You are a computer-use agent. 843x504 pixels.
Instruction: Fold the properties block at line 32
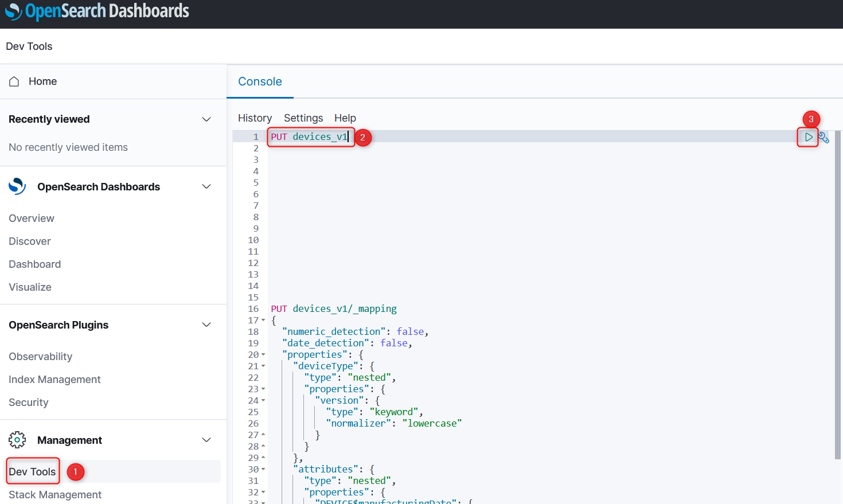(263, 492)
